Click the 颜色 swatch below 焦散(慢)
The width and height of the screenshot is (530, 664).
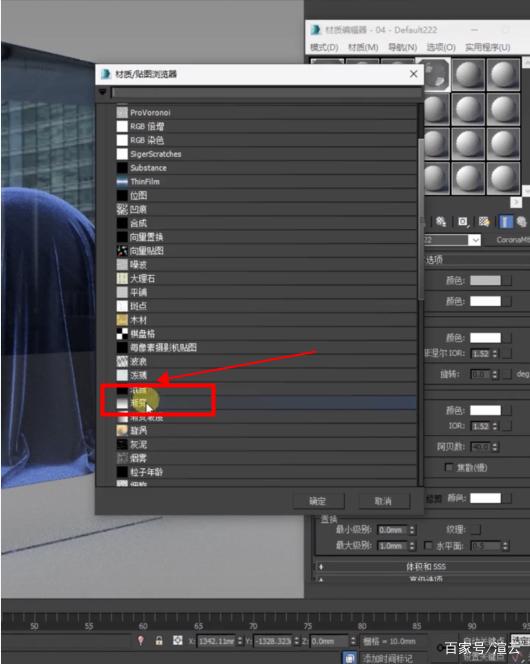click(x=485, y=498)
